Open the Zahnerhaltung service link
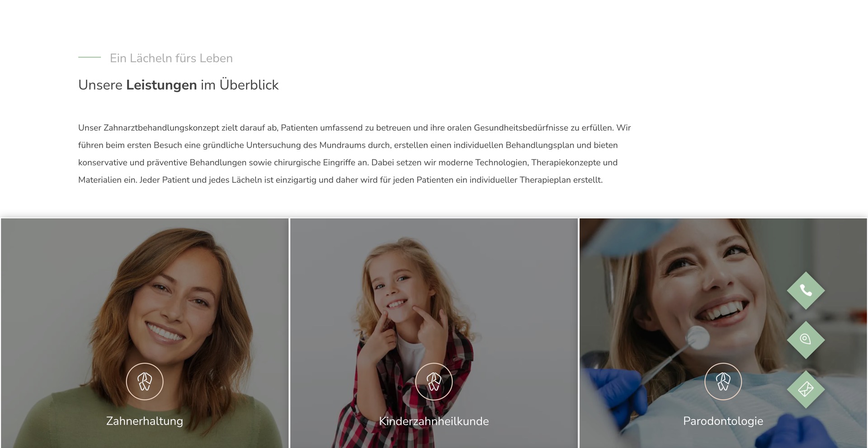868x448 pixels. pyautogui.click(x=145, y=421)
